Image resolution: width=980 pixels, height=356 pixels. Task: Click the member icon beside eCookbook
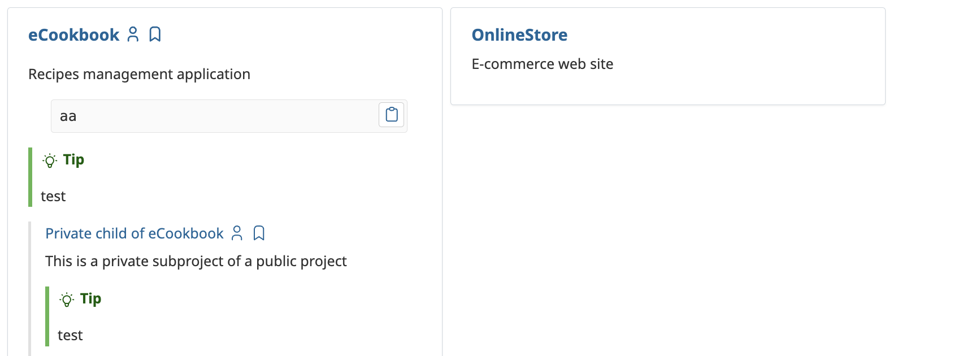(133, 34)
